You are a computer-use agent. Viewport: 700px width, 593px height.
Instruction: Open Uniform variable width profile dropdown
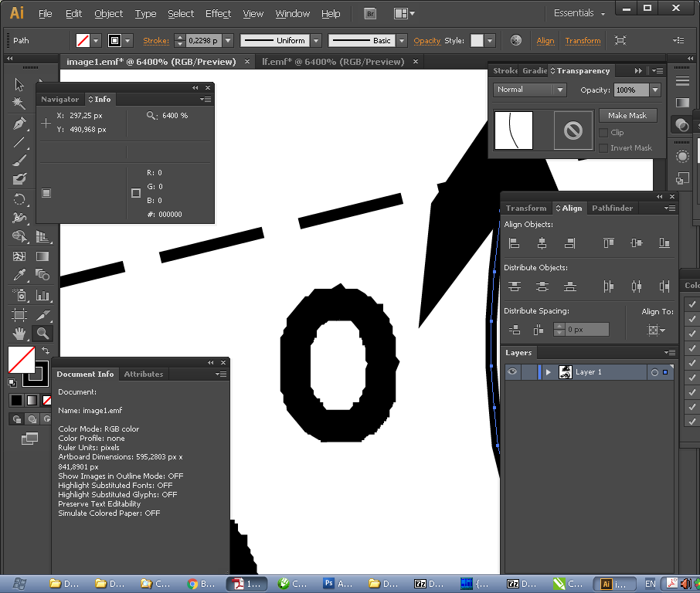(x=316, y=41)
